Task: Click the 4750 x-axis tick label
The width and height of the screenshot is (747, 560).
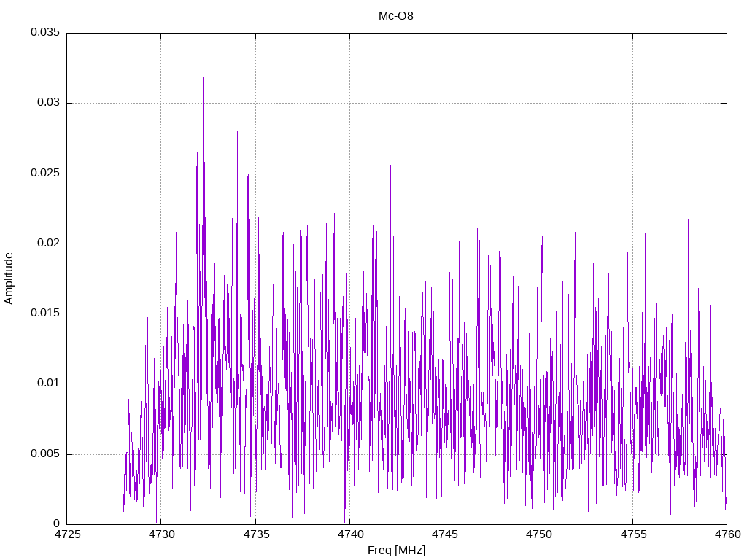Action: [539, 534]
